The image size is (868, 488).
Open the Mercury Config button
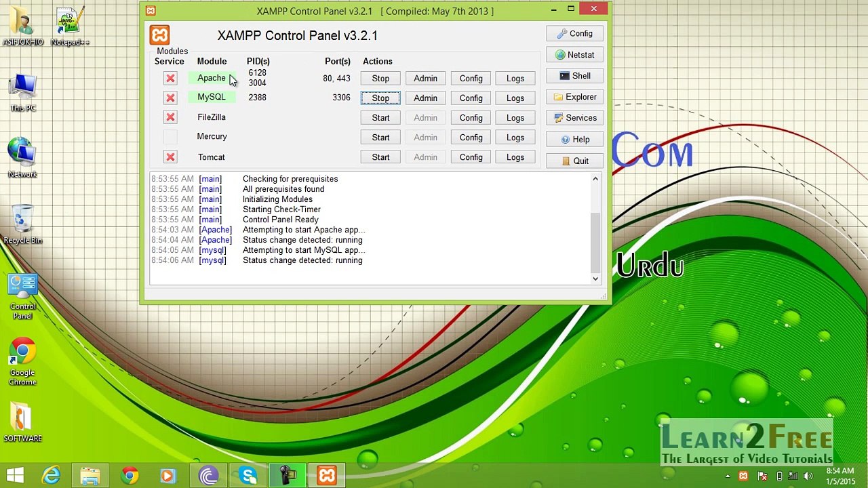[x=471, y=138]
